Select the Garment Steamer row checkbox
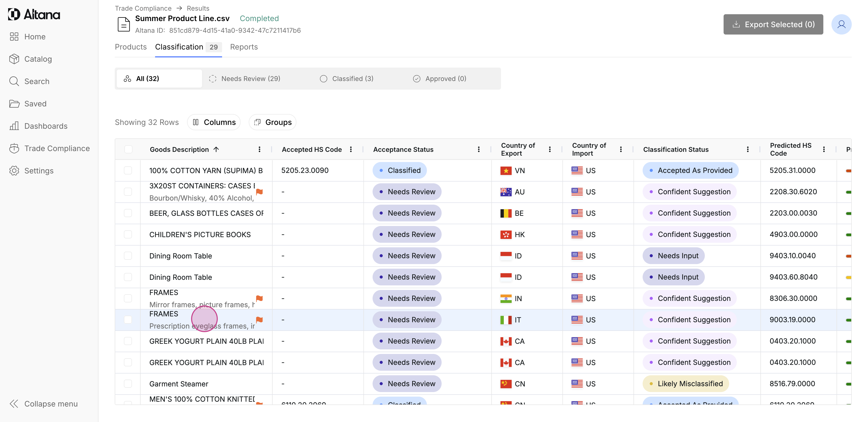Viewport: 868px width, 422px height. (128, 384)
